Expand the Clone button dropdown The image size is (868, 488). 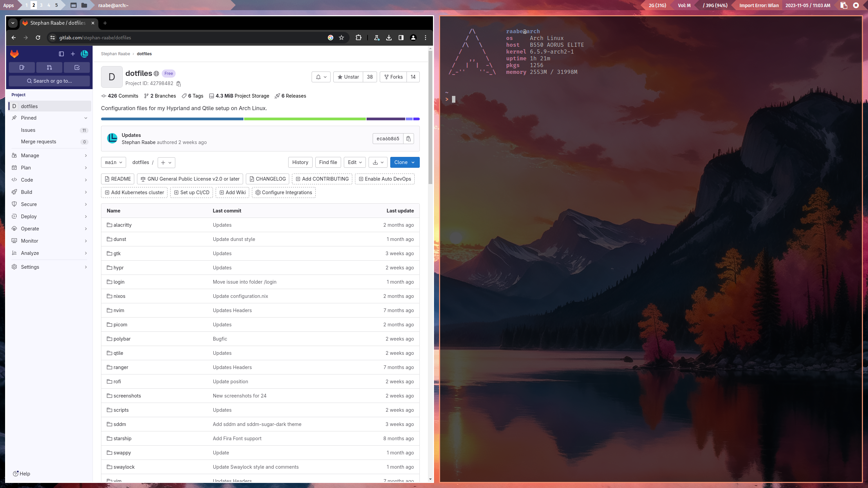(x=405, y=162)
